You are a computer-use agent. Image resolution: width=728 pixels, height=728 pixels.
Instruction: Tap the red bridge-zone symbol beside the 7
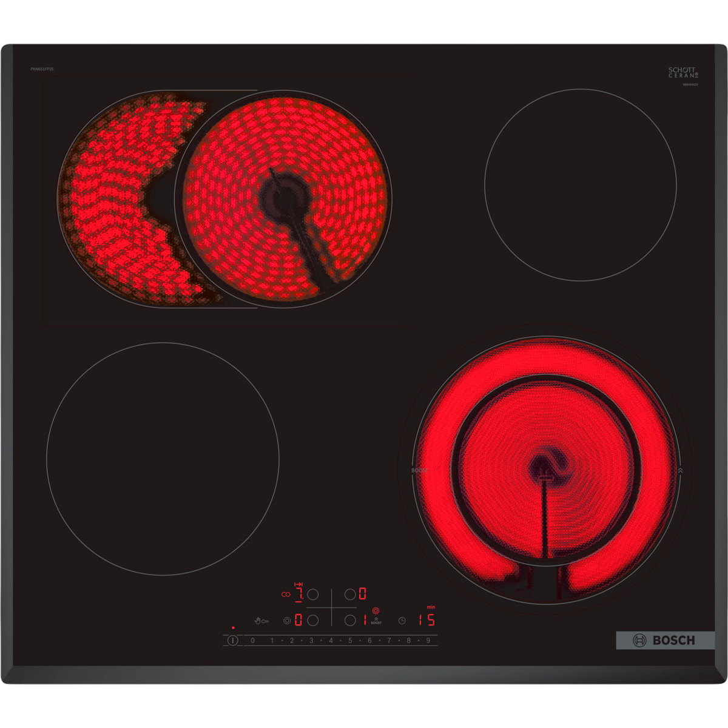pos(284,595)
